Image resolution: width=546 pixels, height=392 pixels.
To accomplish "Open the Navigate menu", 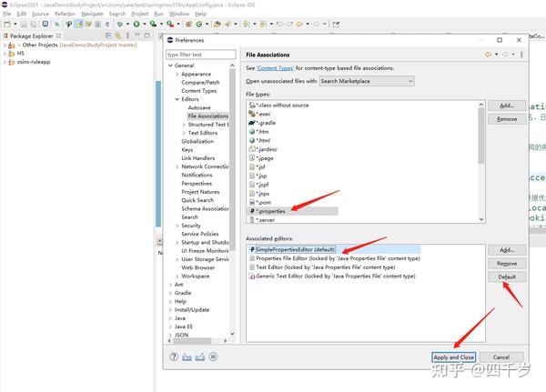I will pos(92,14).
